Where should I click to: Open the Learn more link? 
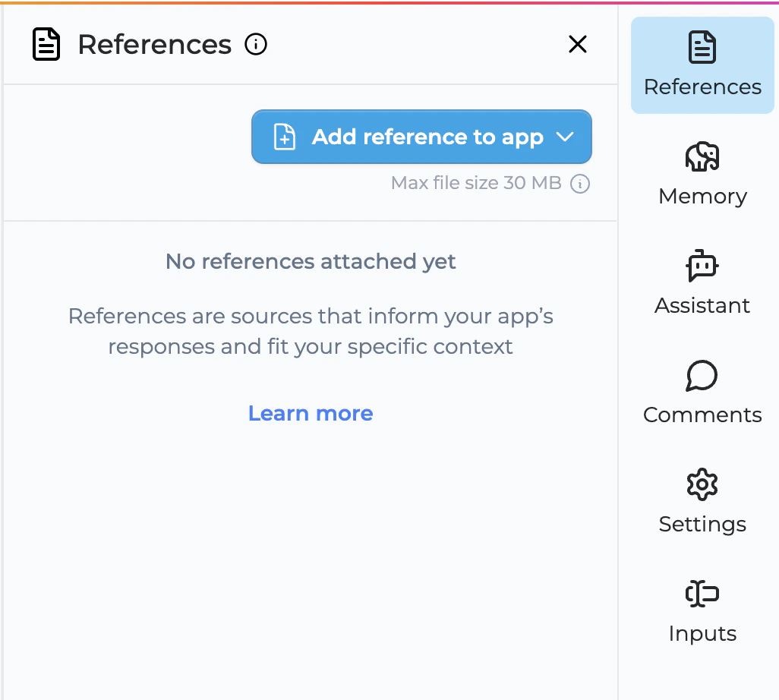point(311,413)
